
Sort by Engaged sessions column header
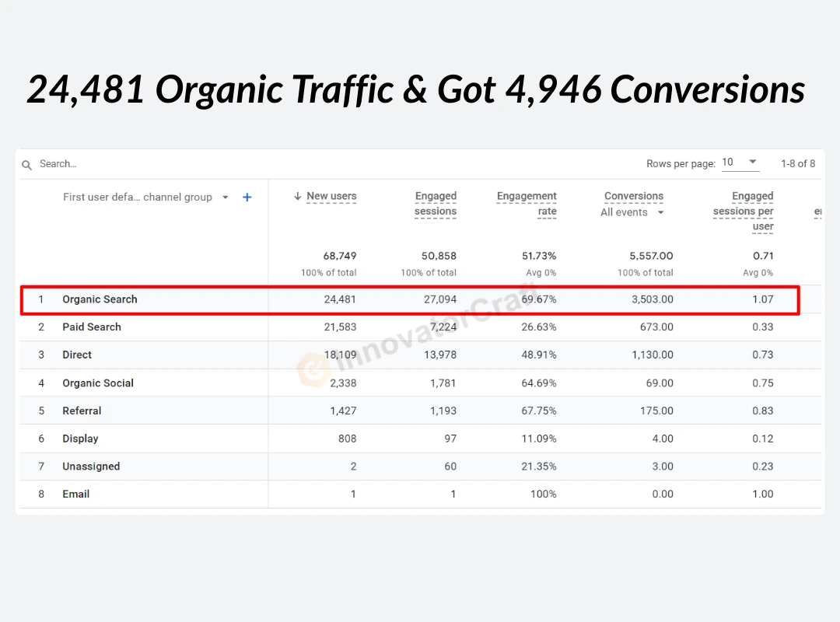[x=436, y=204]
